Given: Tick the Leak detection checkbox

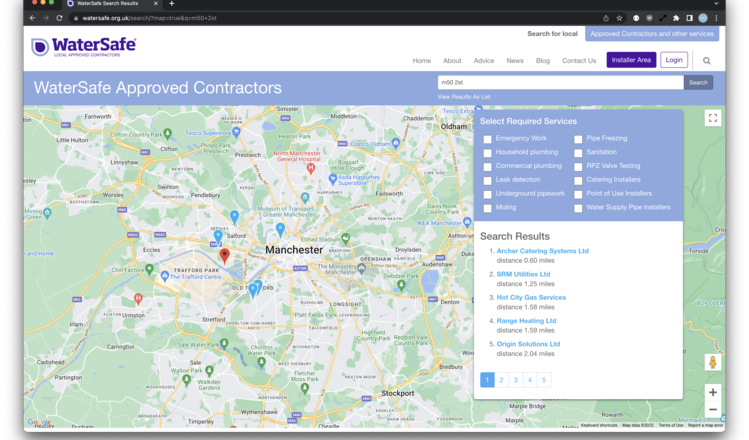Looking at the screenshot, I should (x=488, y=180).
